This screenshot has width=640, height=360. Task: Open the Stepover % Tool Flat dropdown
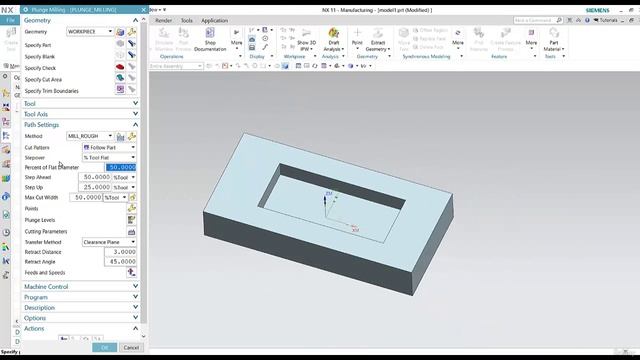[x=109, y=158]
